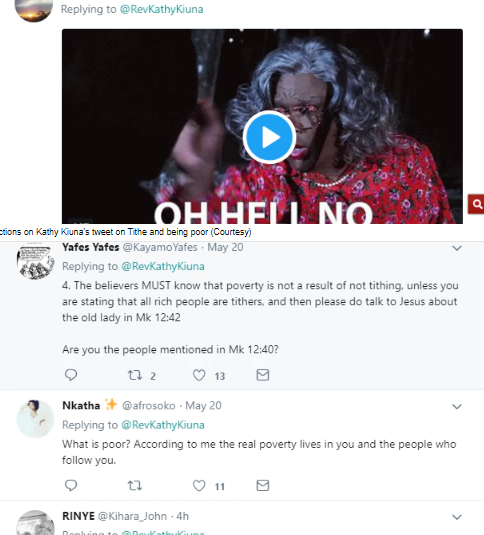Visit @RevKathyKiuna from the top reply header
Screen dimensions: 484x535
coord(161,9)
